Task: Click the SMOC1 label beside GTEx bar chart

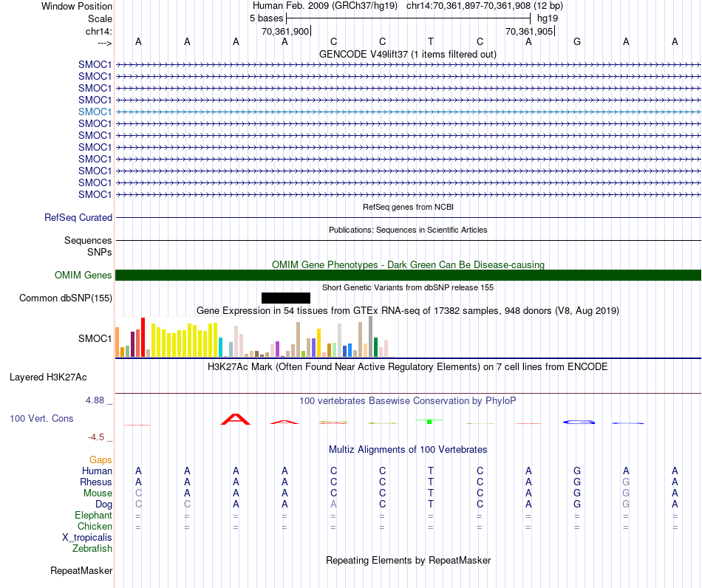Action: [95, 339]
